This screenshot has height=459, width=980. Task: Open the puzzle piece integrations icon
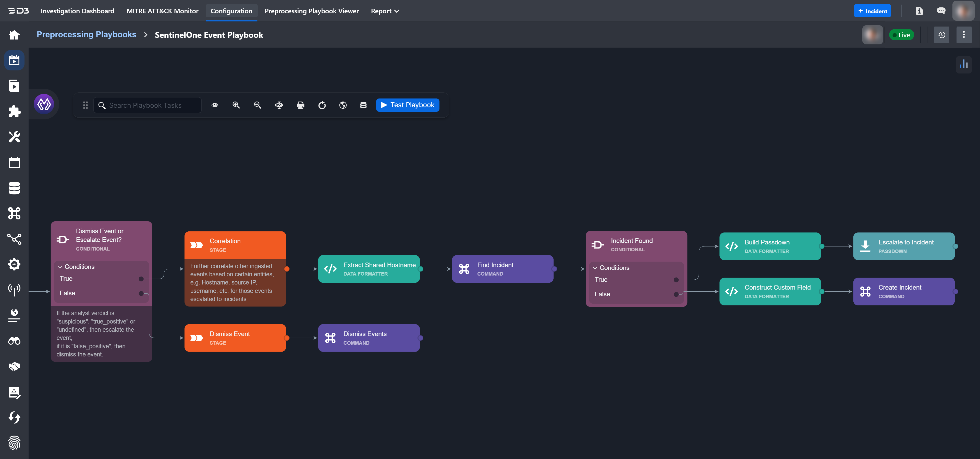[14, 111]
